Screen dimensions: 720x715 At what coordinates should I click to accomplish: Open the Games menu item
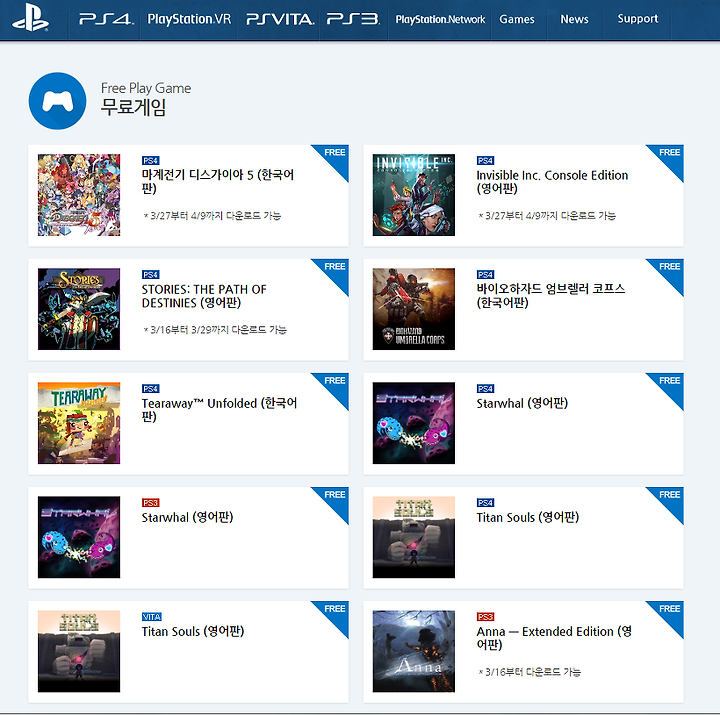coord(517,19)
